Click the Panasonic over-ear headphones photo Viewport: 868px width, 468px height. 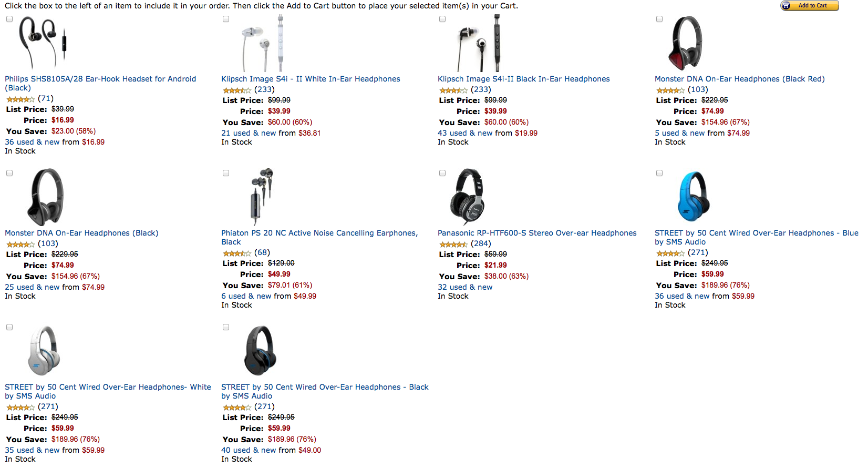pyautogui.click(x=468, y=196)
